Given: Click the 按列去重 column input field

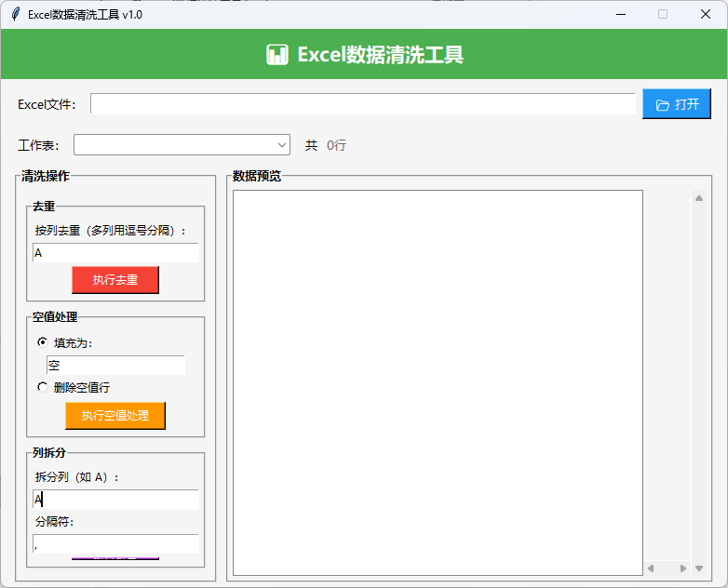Looking at the screenshot, I should [115, 253].
